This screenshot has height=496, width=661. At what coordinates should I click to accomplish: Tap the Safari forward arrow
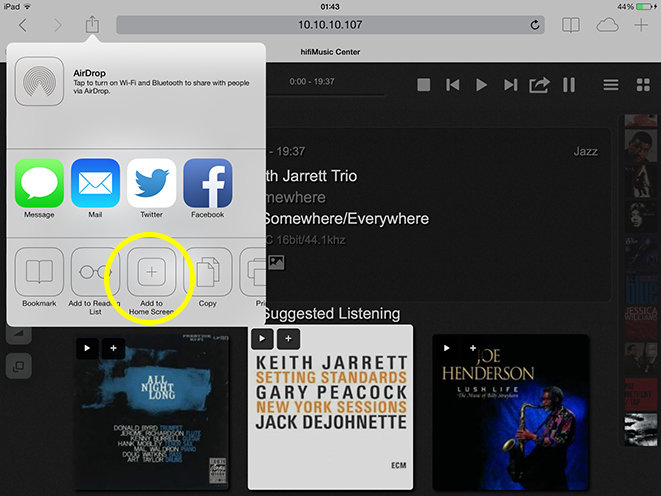point(57,25)
